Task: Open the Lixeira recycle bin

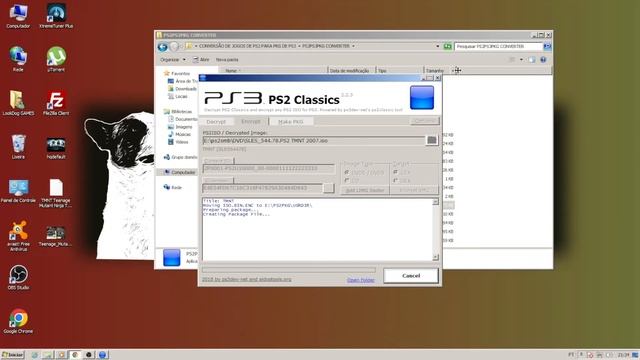Action: [x=18, y=147]
